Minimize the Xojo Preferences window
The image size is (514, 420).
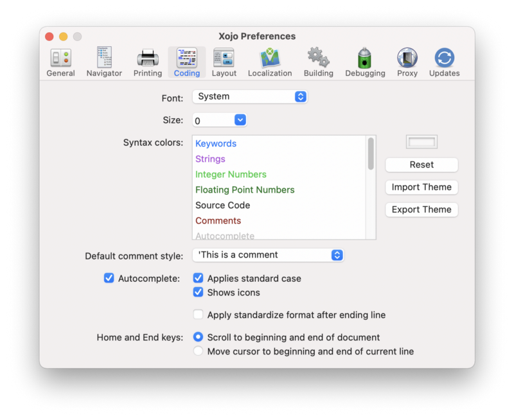pyautogui.click(x=63, y=37)
